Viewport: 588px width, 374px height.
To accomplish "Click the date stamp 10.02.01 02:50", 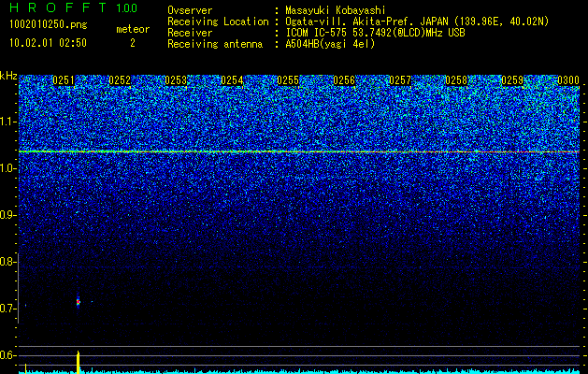I will (48, 43).
